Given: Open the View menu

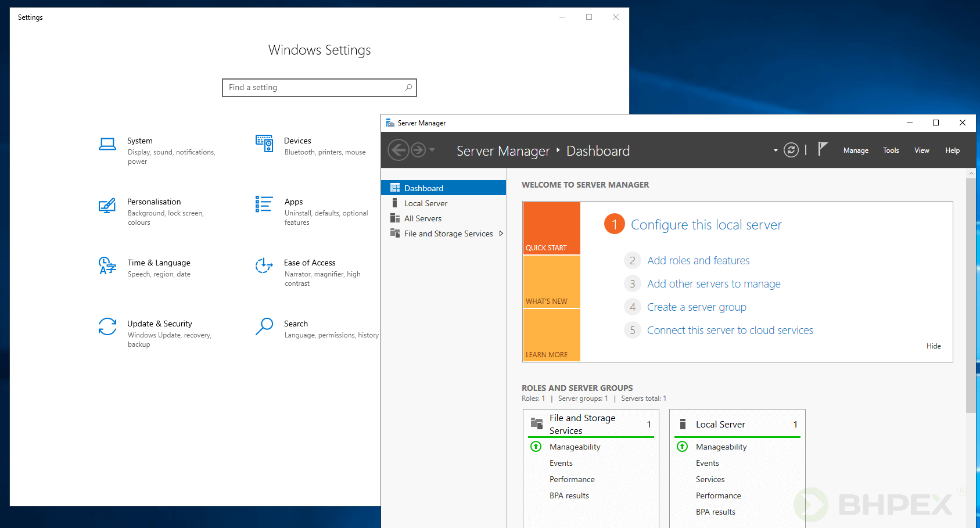Looking at the screenshot, I should (921, 150).
